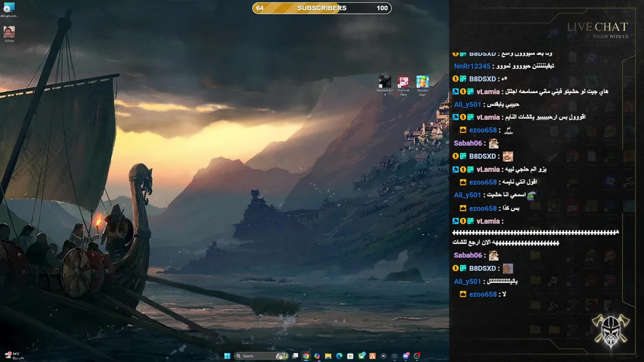Open the gray X app in the taskbar

(x=395, y=356)
